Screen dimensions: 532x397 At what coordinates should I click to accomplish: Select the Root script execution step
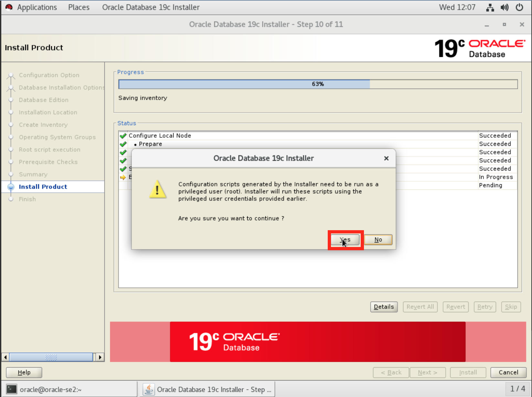coord(49,150)
